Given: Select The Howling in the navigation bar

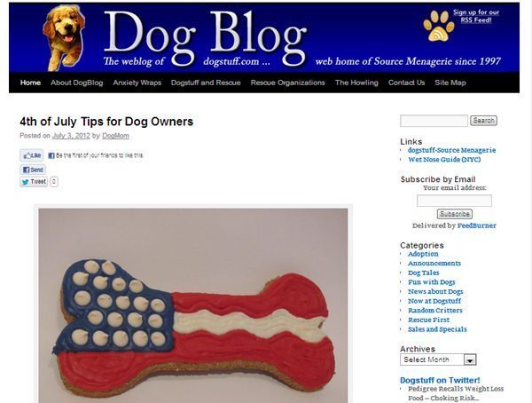Looking at the screenshot, I should click(356, 83).
